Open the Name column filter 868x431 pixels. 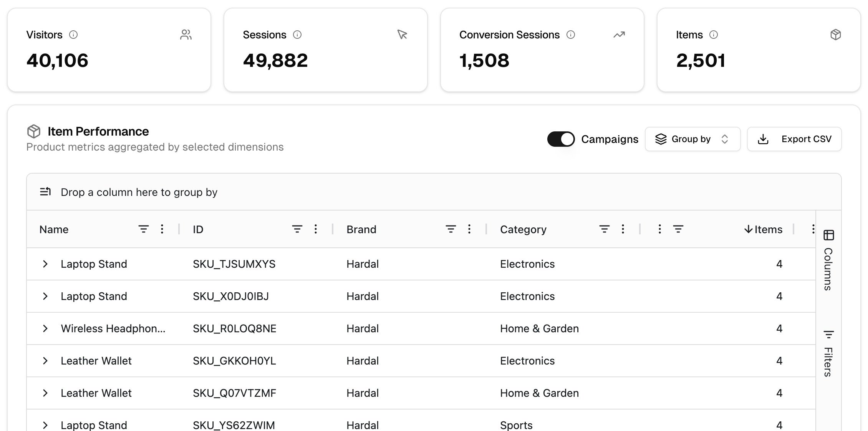[x=144, y=229]
